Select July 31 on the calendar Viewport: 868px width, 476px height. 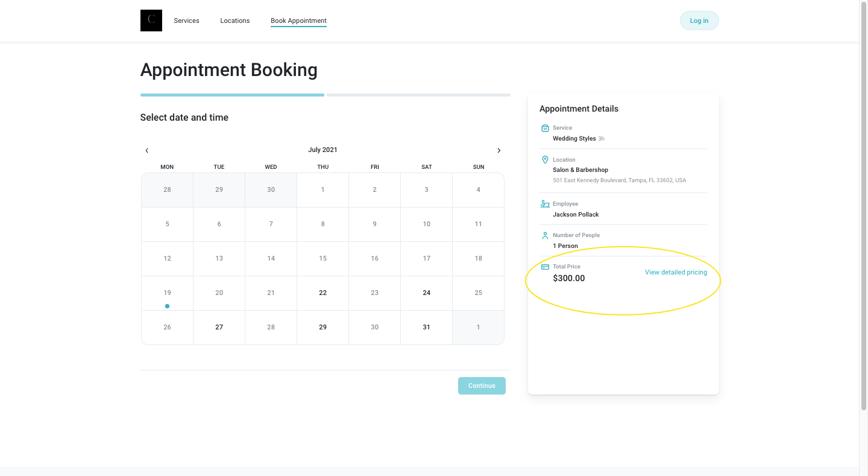tap(426, 327)
